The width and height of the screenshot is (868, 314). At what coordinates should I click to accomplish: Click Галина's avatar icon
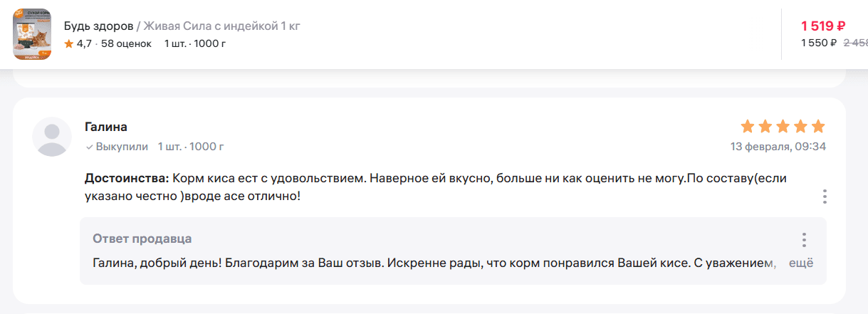[x=52, y=137]
